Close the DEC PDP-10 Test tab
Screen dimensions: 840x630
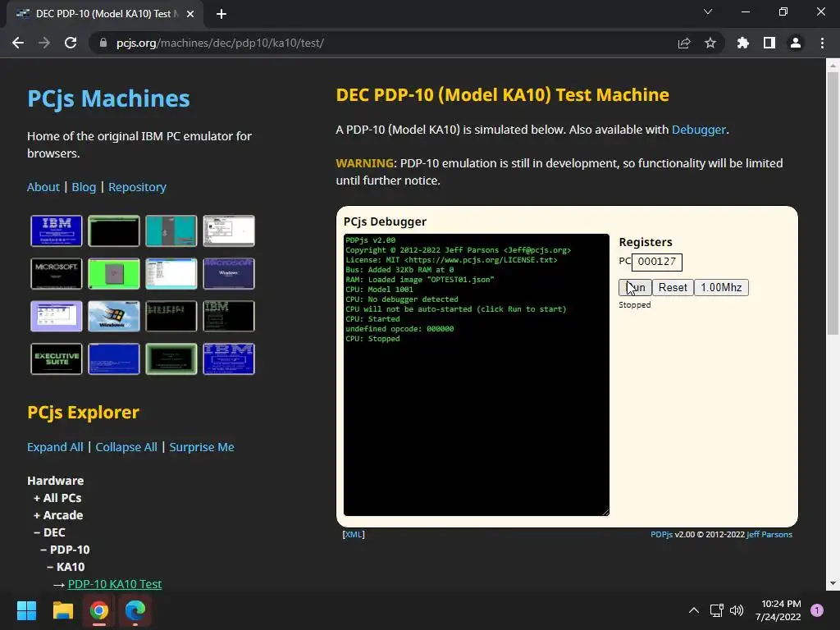(x=189, y=14)
